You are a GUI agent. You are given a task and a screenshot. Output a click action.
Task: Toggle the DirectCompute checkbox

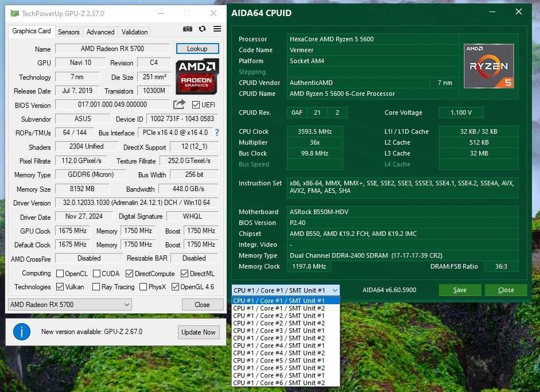click(129, 274)
